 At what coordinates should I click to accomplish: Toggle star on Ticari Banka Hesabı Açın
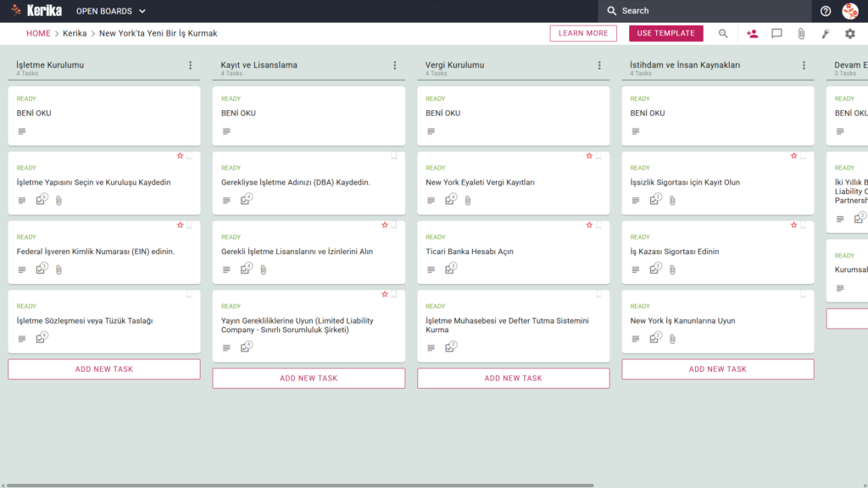click(x=589, y=225)
